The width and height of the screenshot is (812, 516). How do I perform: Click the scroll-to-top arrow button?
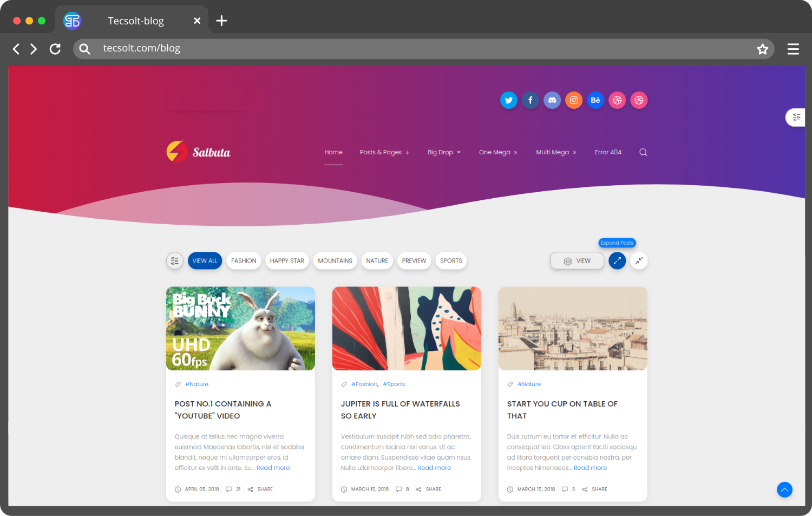point(784,489)
